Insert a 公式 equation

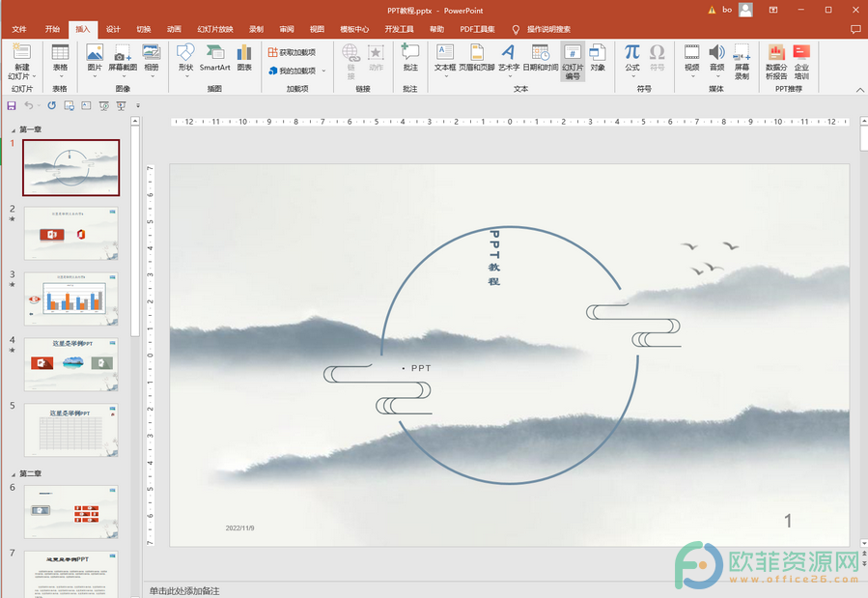(632, 59)
